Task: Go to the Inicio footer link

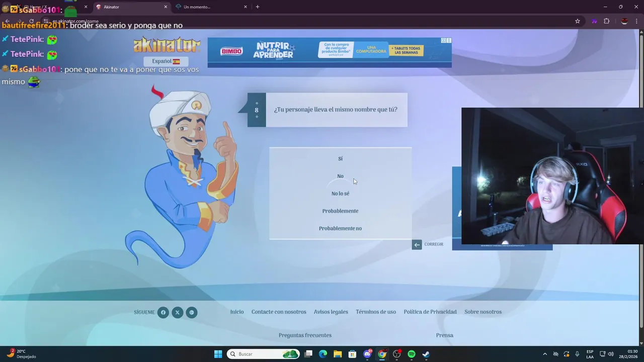Action: click(237, 312)
